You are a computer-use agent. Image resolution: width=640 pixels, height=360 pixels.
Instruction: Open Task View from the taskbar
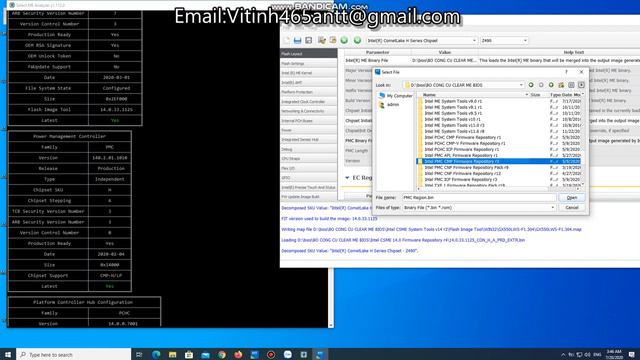[x=139, y=354]
